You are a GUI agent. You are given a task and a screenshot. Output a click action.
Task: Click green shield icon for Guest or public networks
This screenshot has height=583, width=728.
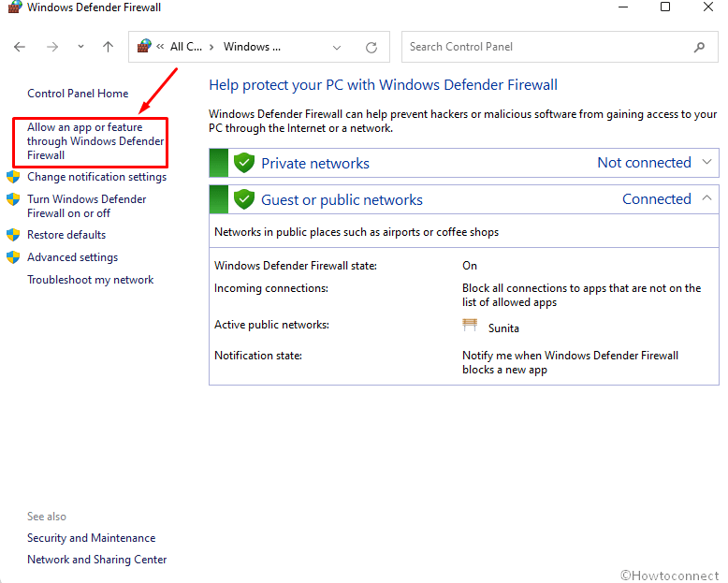[x=243, y=199]
